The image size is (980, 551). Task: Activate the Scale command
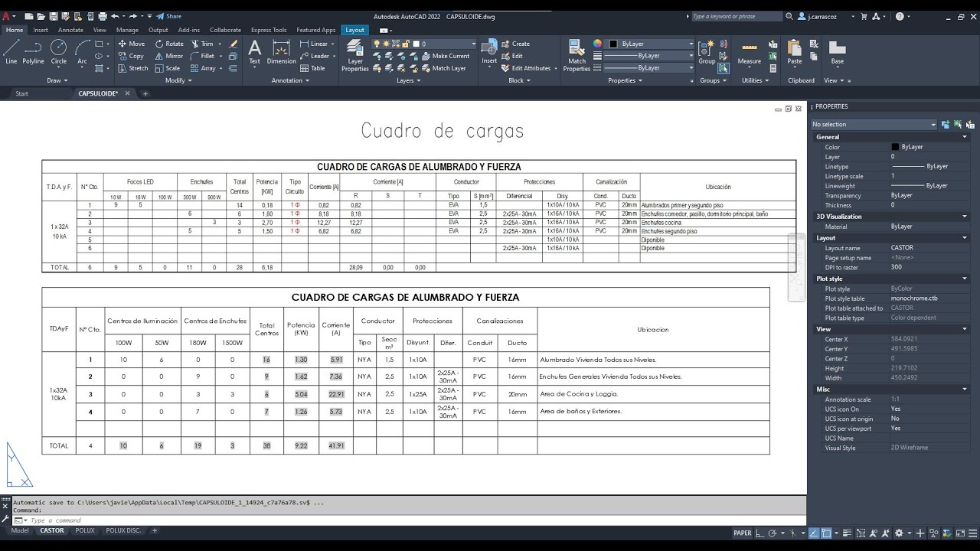click(x=168, y=68)
